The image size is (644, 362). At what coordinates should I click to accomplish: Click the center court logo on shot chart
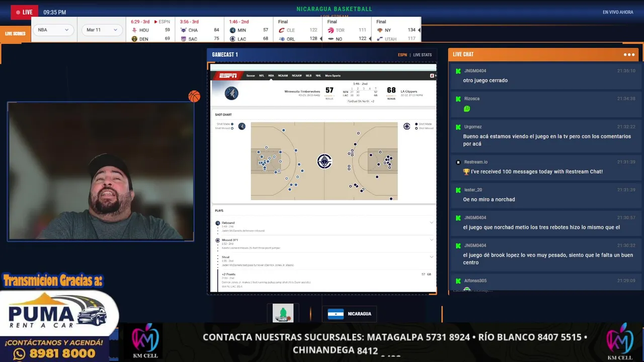[325, 161]
